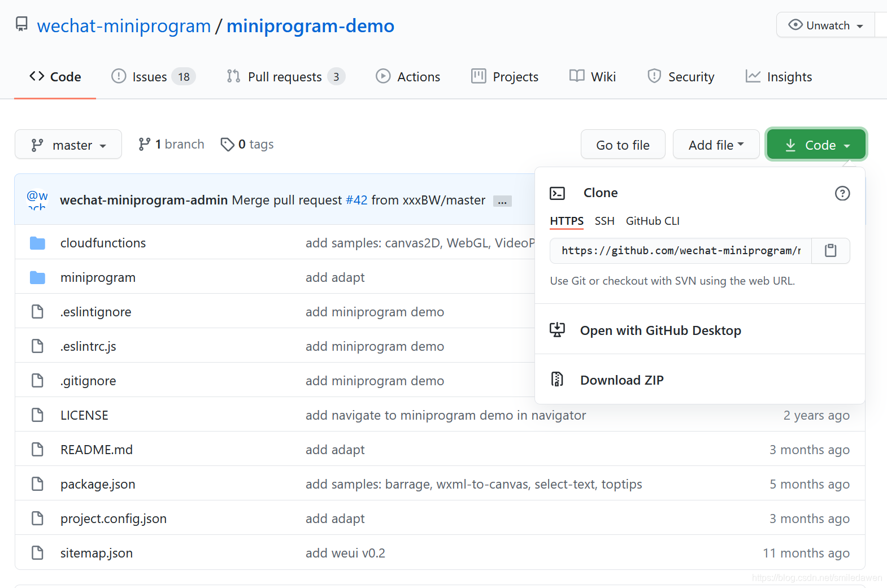
Task: Open the package.json file
Action: point(98,484)
